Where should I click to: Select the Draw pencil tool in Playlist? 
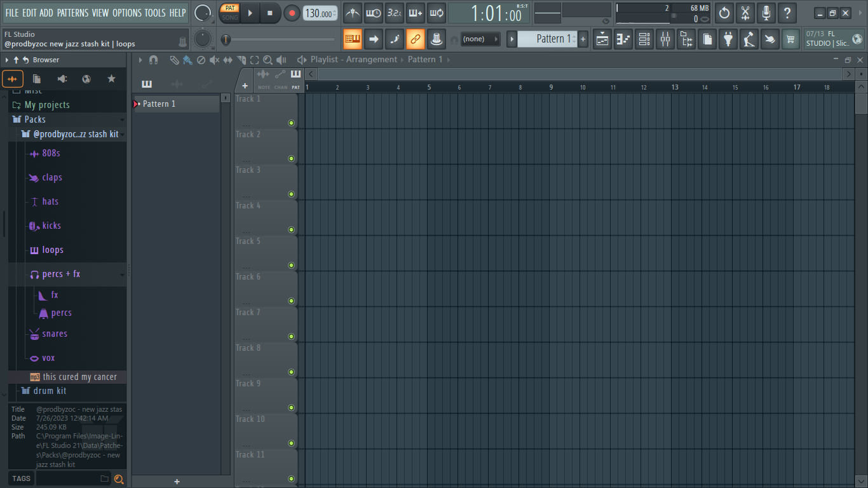click(174, 60)
